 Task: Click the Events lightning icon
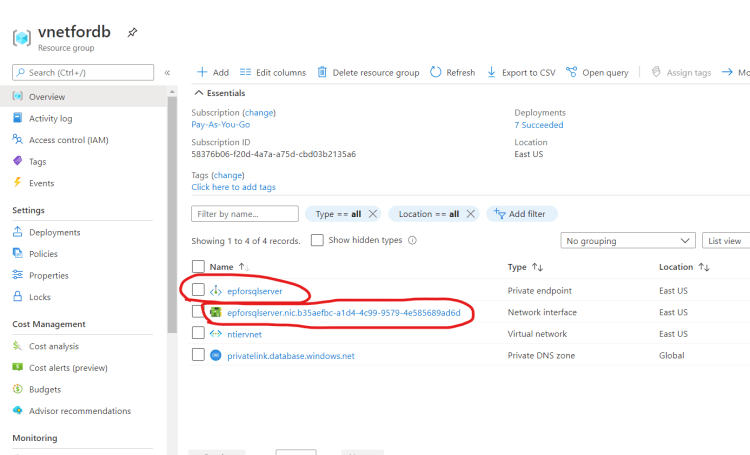coord(18,182)
